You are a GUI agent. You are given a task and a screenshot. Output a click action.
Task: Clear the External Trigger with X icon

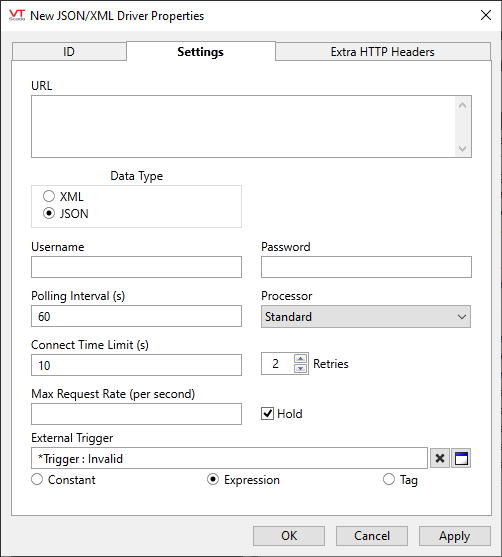(x=440, y=458)
